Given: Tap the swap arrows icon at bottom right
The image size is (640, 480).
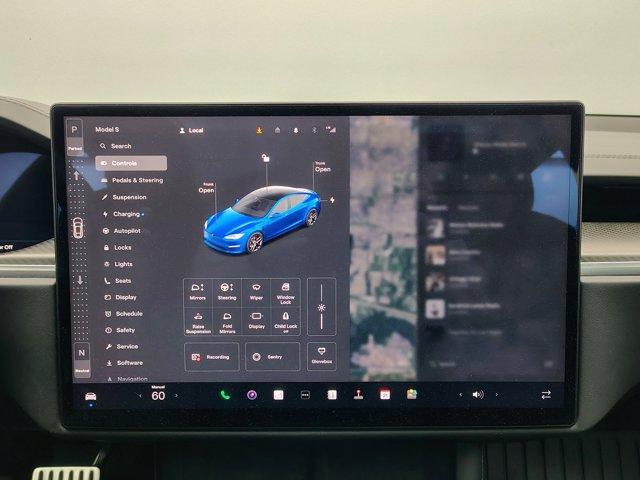Looking at the screenshot, I should pyautogui.click(x=546, y=395).
